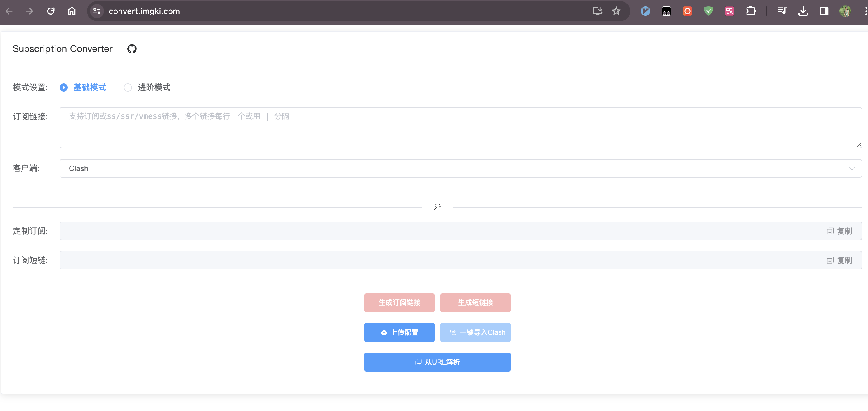Click the site info icon in address bar
The image size is (868, 411).
[97, 11]
